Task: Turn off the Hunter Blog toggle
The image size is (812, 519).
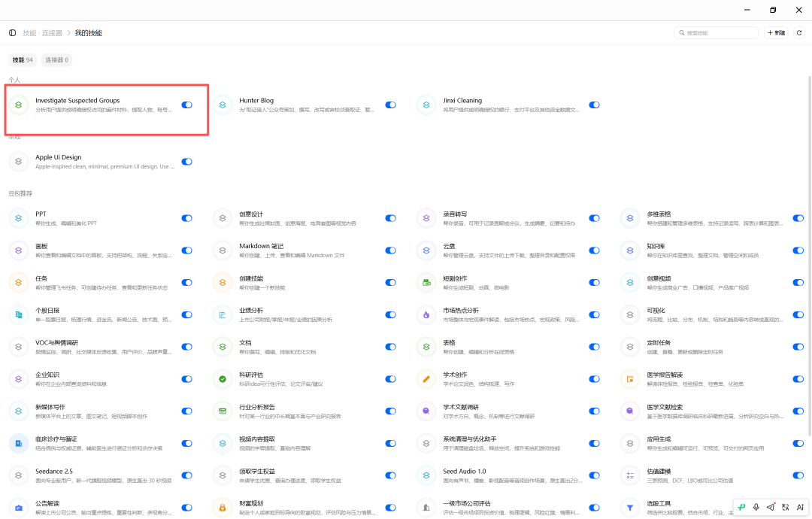Action: (x=390, y=105)
